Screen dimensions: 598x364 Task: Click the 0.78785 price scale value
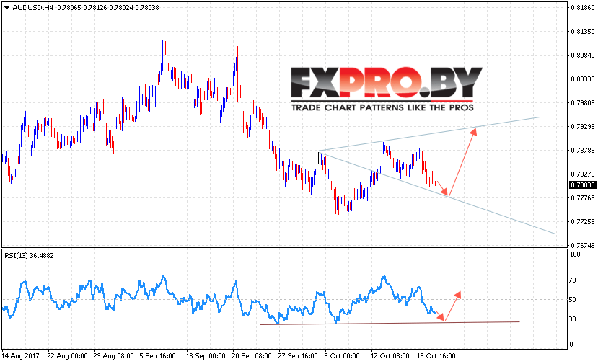click(582, 151)
